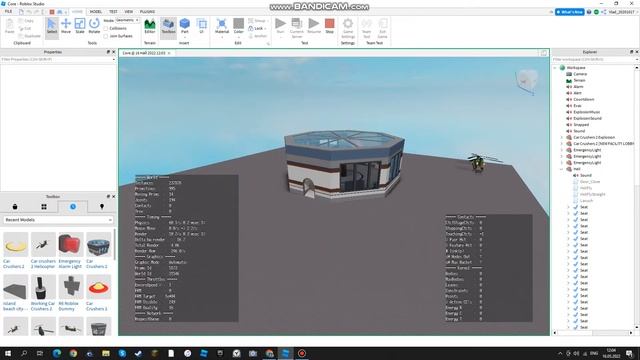Screen dimensions: 640x360
Task: Activate the Scale tool
Action: (x=80, y=27)
